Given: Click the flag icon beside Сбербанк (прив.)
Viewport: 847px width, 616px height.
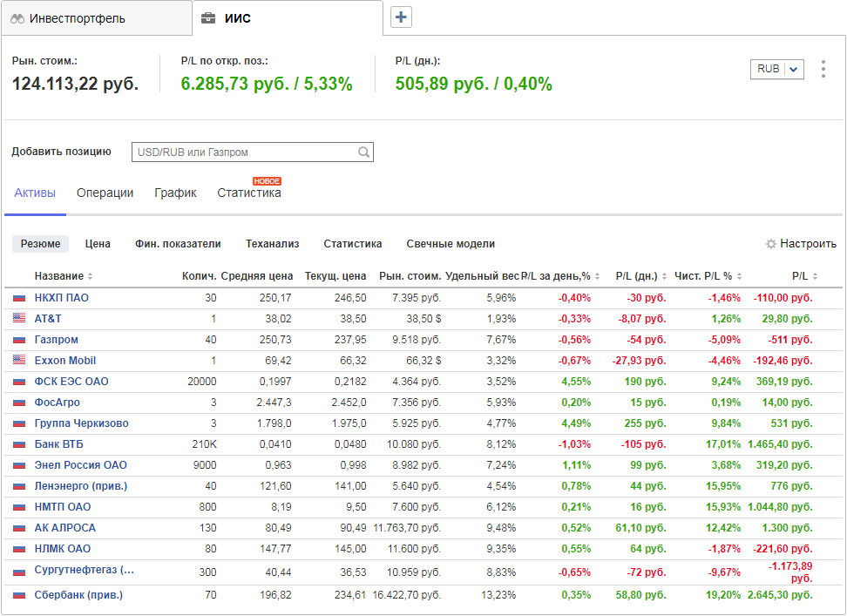Looking at the screenshot, I should pos(19,595).
